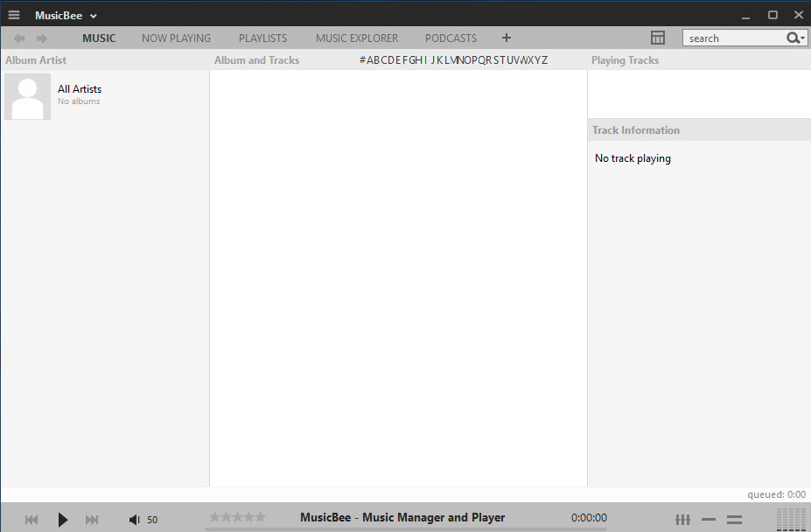Viewport: 811px width, 532px height.
Task: Click the Album Artist column header
Action: (x=36, y=60)
